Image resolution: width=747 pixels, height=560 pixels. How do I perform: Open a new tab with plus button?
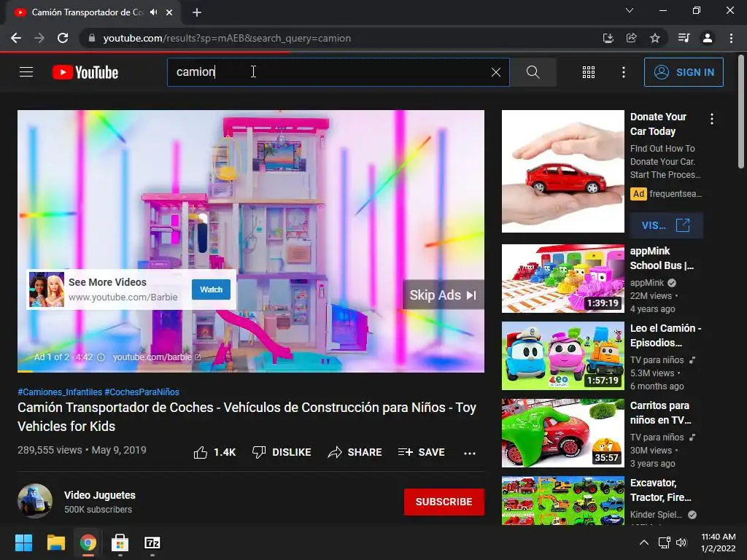point(197,12)
